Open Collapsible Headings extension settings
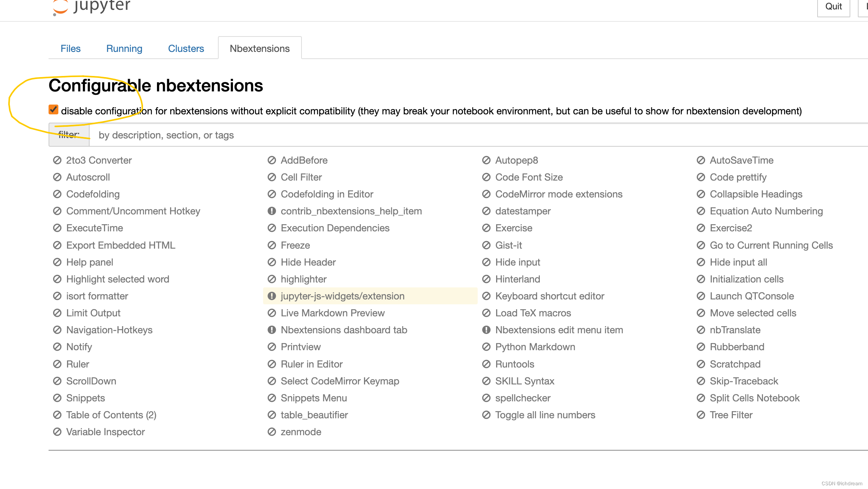The height and width of the screenshot is (489, 868). pyautogui.click(x=756, y=194)
